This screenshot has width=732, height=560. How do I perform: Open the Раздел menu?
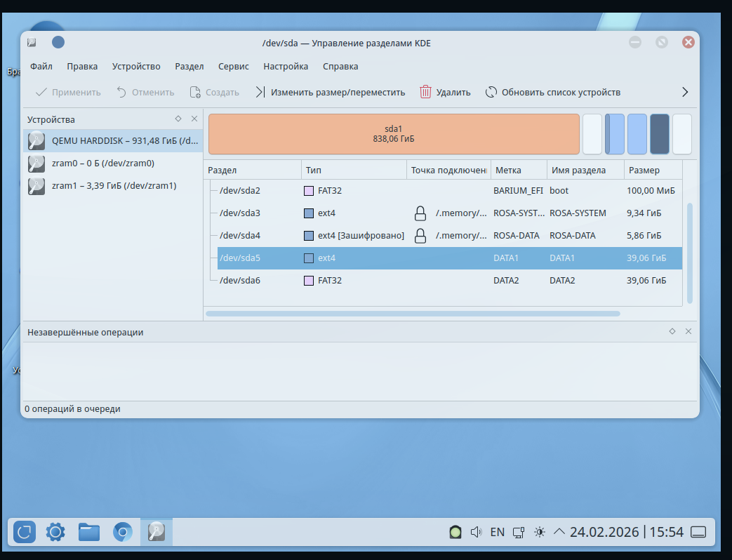[189, 67]
